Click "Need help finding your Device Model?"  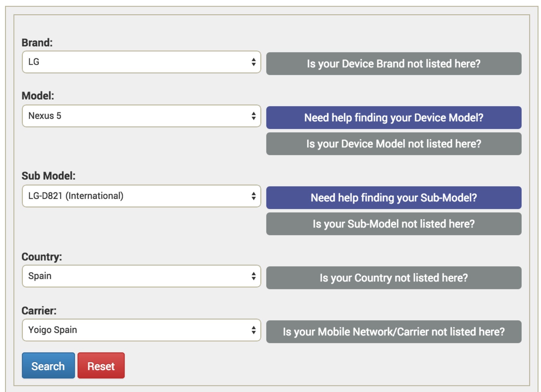click(393, 118)
